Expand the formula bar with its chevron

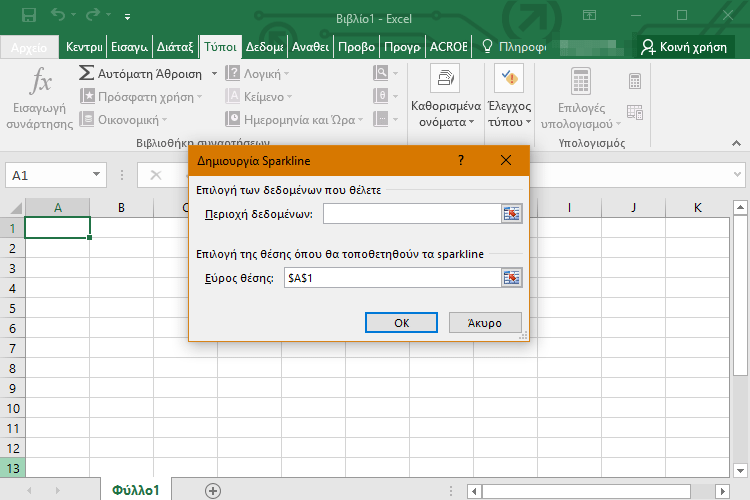pyautogui.click(x=737, y=174)
